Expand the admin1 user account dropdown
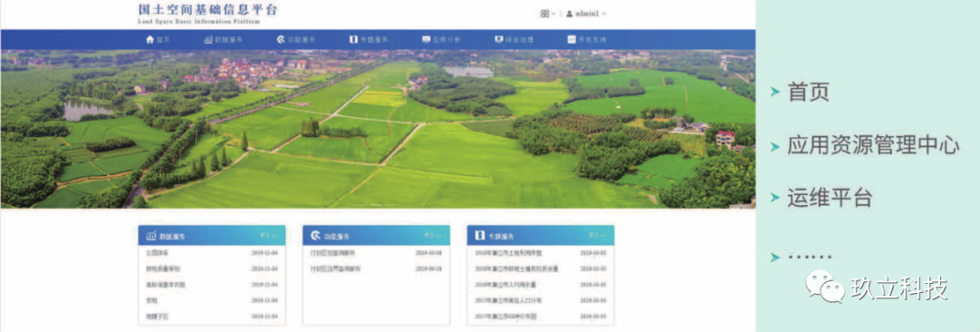The height and width of the screenshot is (332, 980). (x=586, y=13)
